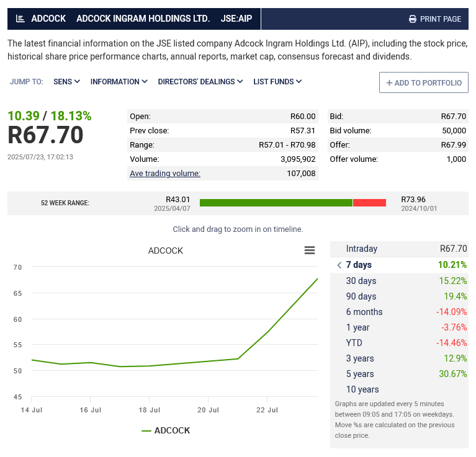476x457 pixels.
Task: Switch chart to 5 years
Action: (399, 374)
